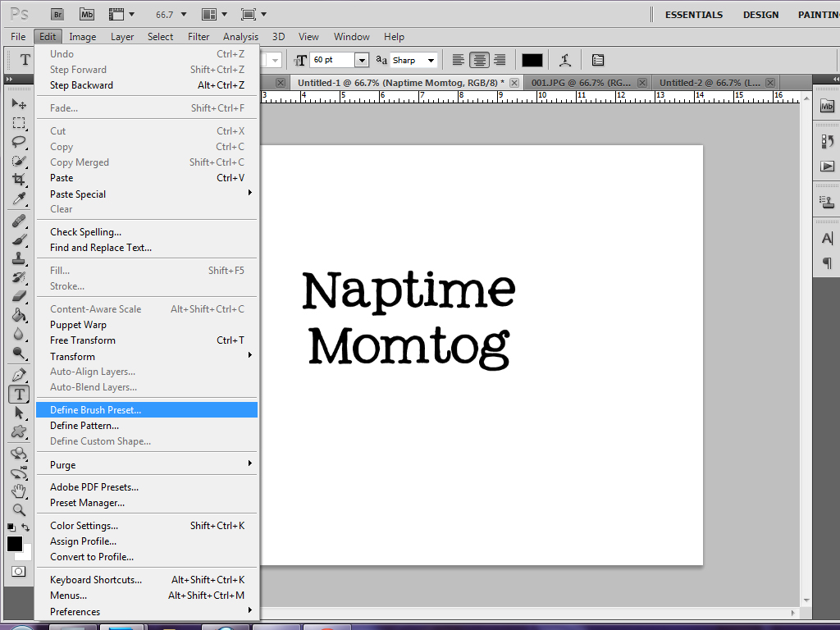Image resolution: width=840 pixels, height=630 pixels.
Task: Open the text color swatch in options bar
Action: coord(532,60)
